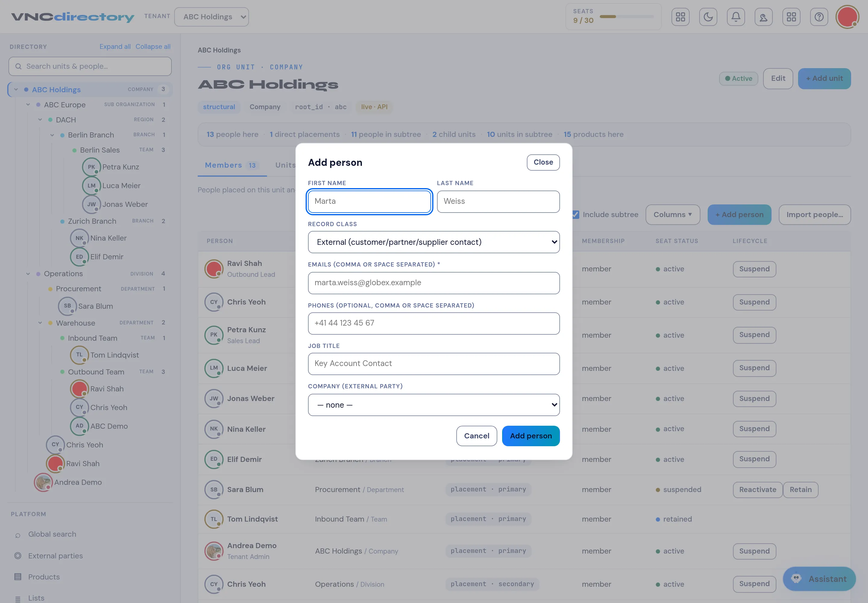The image size is (868, 603).
Task: Collapse the ABC Europe tree node
Action: (28, 105)
